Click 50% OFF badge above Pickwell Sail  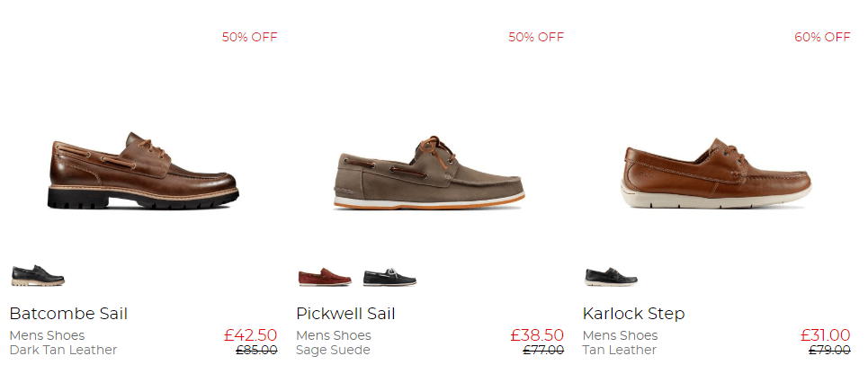click(535, 37)
